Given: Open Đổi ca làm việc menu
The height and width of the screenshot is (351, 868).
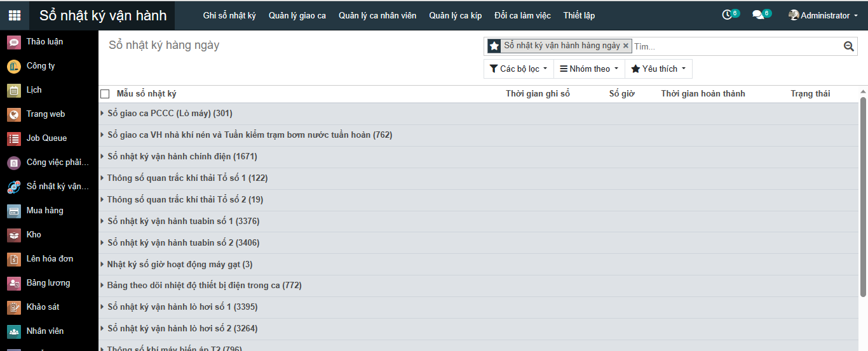Looking at the screenshot, I should click(522, 15).
